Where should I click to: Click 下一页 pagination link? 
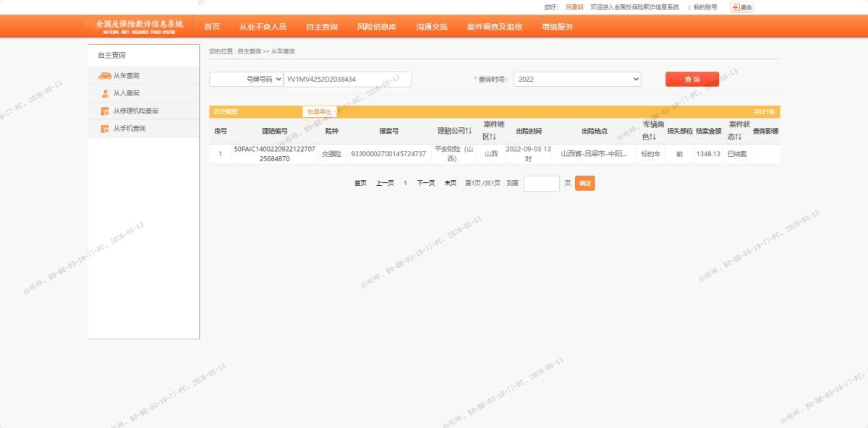tap(426, 184)
